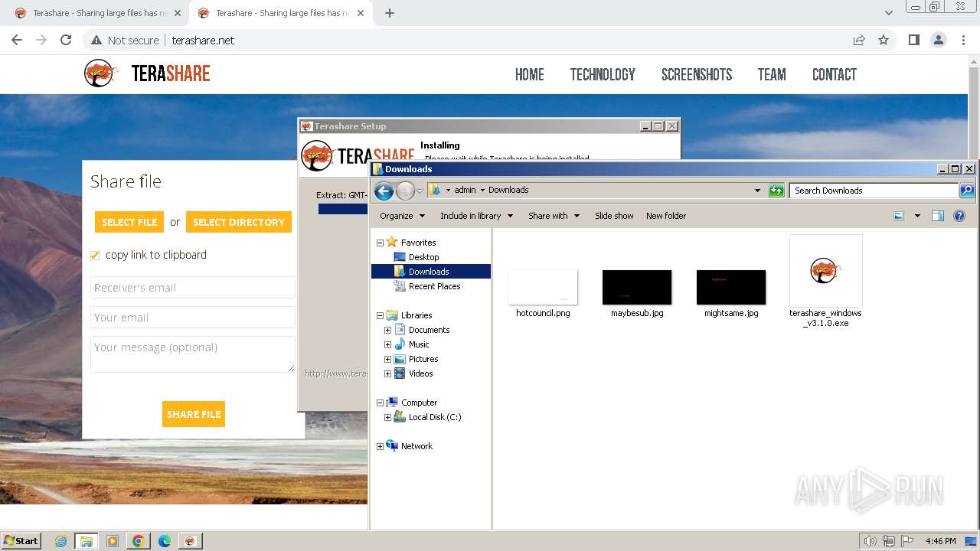Image resolution: width=980 pixels, height=551 pixels.
Task: Select the Desktop favorite in navigation pane
Action: point(423,257)
